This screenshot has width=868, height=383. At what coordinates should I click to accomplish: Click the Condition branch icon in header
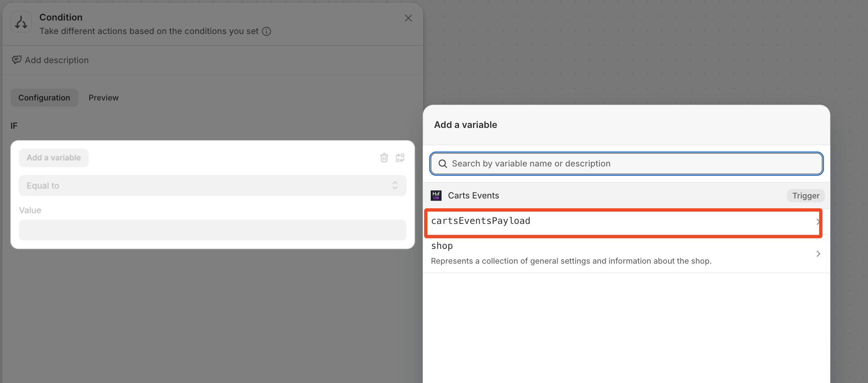21,22
